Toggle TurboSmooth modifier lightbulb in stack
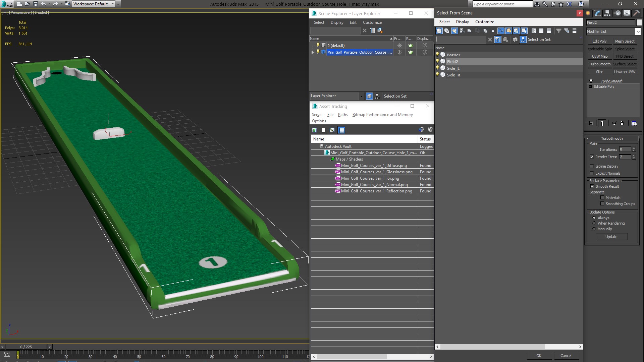 point(591,81)
